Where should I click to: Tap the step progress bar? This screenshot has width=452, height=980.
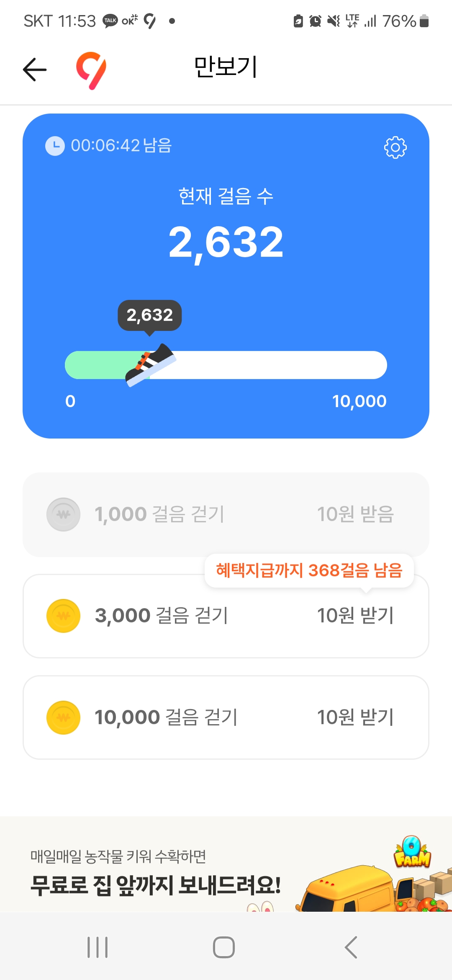(268, 365)
